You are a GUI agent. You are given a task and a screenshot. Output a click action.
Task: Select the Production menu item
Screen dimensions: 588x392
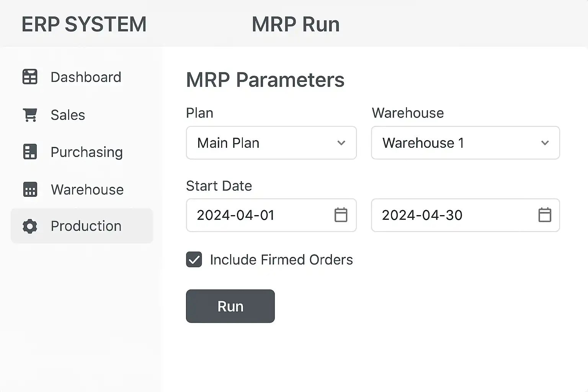tap(86, 226)
